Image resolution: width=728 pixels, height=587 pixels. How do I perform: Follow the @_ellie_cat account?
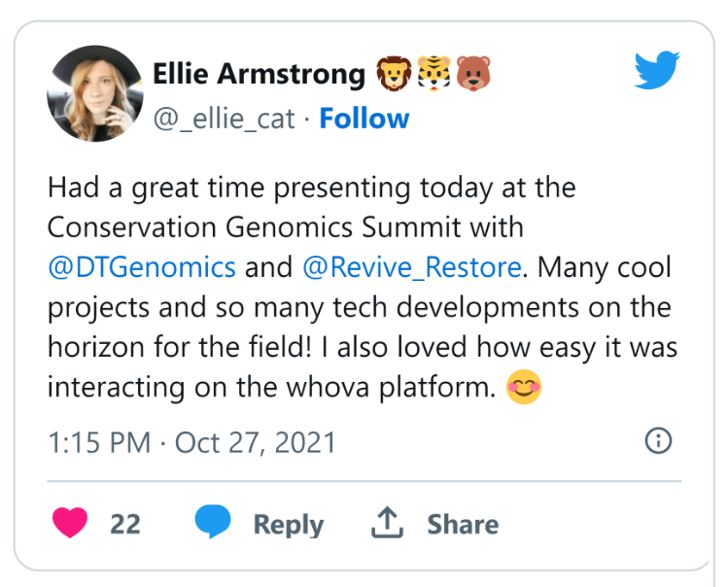pos(364,119)
